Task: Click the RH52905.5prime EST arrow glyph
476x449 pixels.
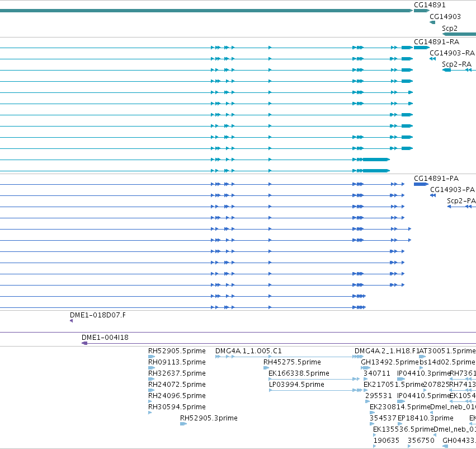Action: 152,357
